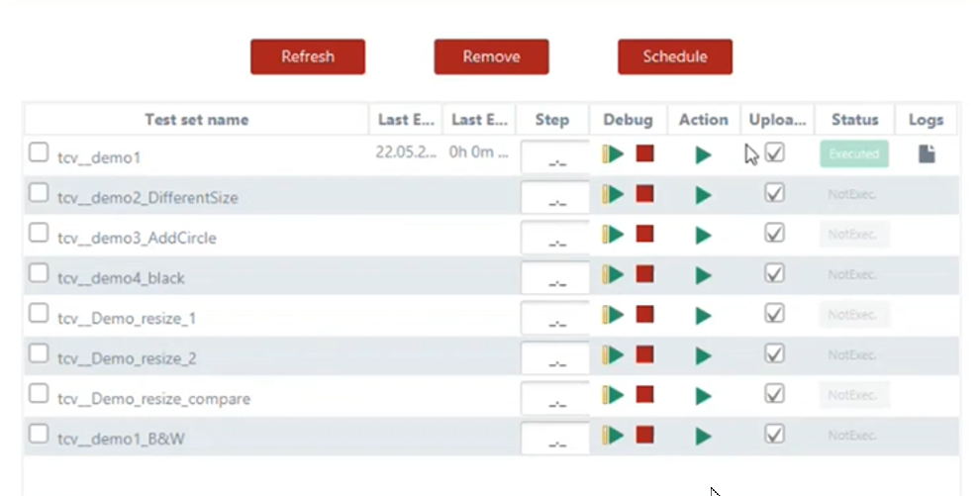Click the Refresh button
This screenshot has width=980, height=496.
tap(308, 56)
